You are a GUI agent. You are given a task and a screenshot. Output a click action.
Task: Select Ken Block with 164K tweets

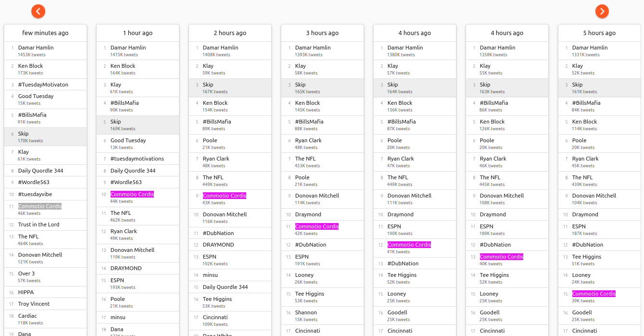(138, 69)
